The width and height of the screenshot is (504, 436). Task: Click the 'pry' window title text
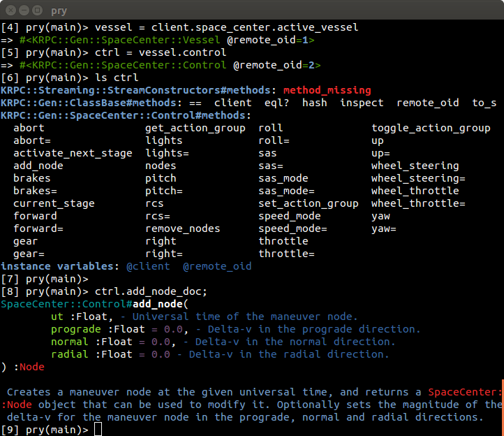click(x=59, y=11)
